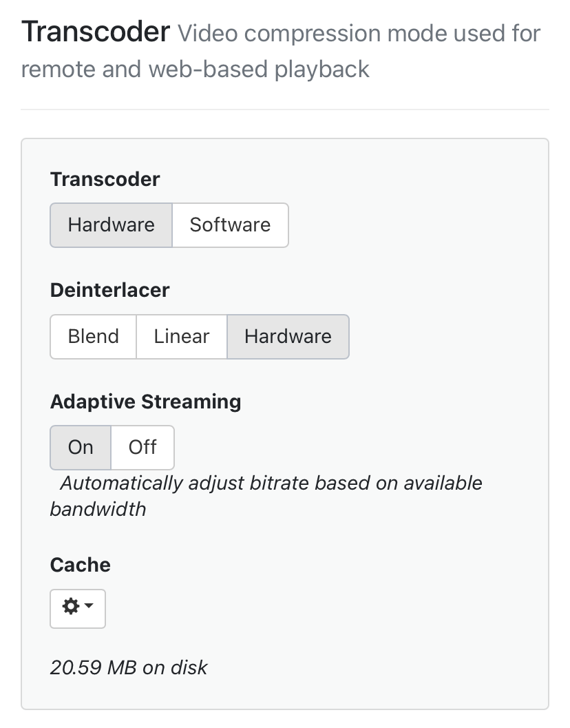The width and height of the screenshot is (570, 728).
Task: Turn Adaptive Streaming On
Action: (81, 448)
